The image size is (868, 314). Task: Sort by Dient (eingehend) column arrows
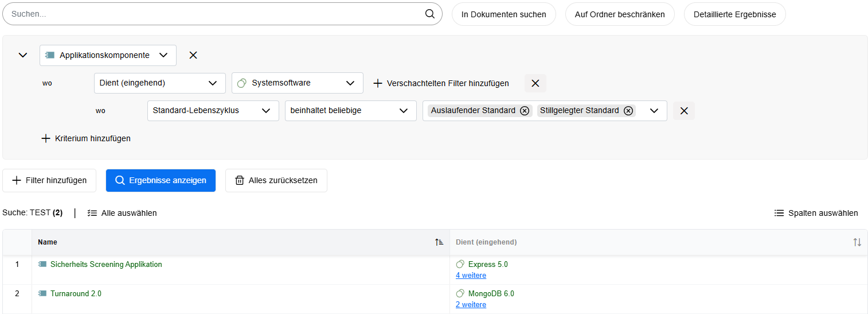857,242
